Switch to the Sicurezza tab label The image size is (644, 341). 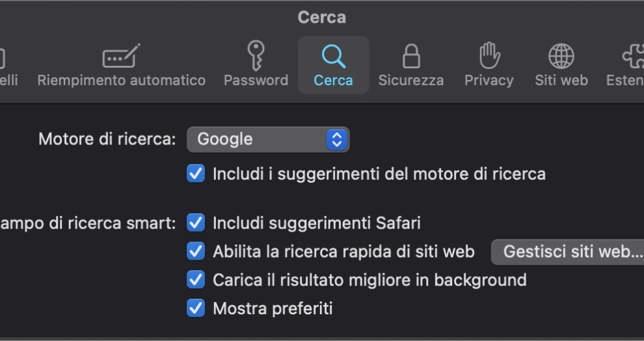[x=410, y=81]
